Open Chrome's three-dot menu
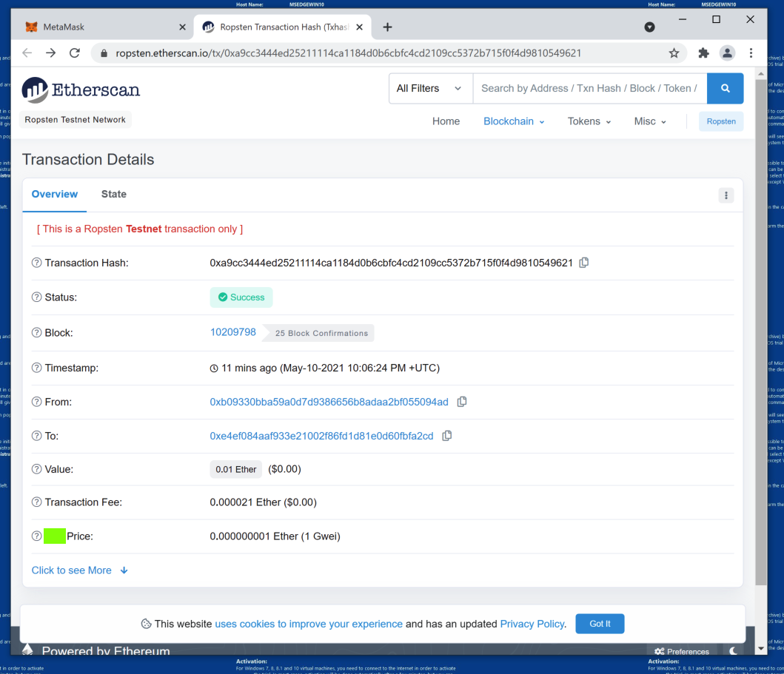 tap(751, 53)
